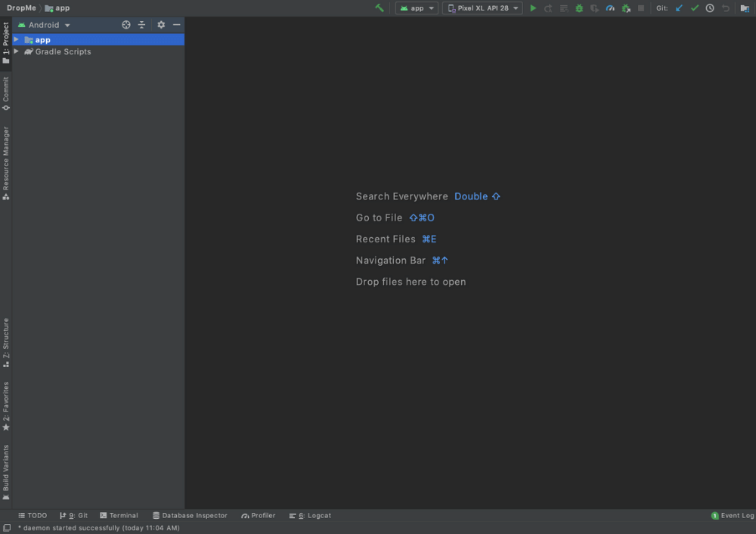Open the TODO tool window
This screenshot has height=534, width=756.
point(33,515)
